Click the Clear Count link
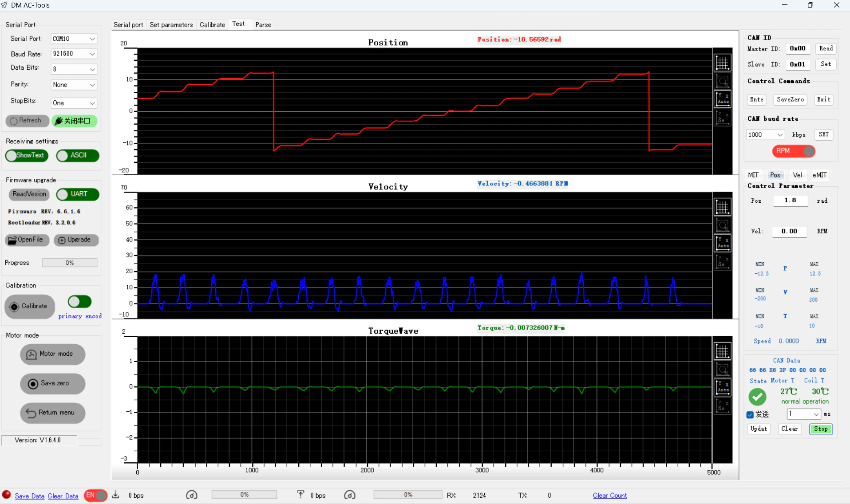This screenshot has height=504, width=850. 610,496
